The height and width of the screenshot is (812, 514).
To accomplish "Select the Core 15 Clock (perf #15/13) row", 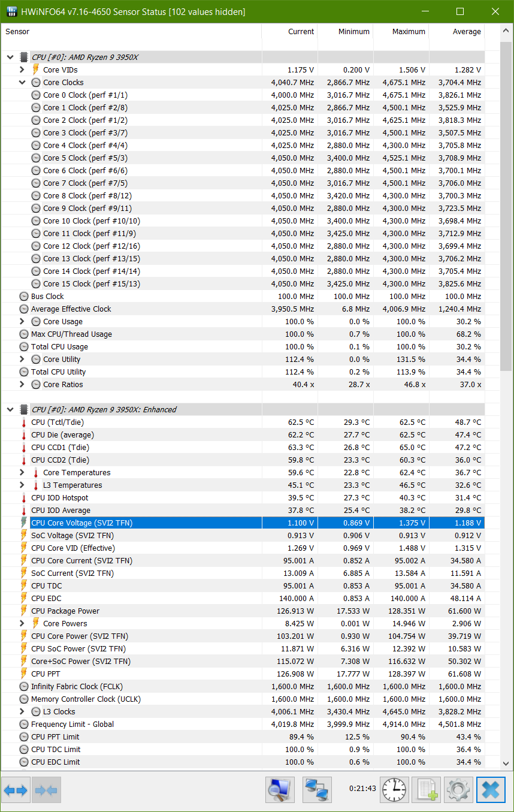I will point(243,284).
